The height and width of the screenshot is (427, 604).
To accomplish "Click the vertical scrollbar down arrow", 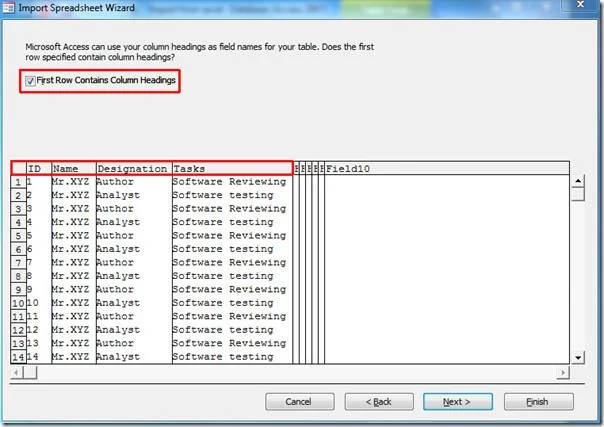I will (578, 357).
